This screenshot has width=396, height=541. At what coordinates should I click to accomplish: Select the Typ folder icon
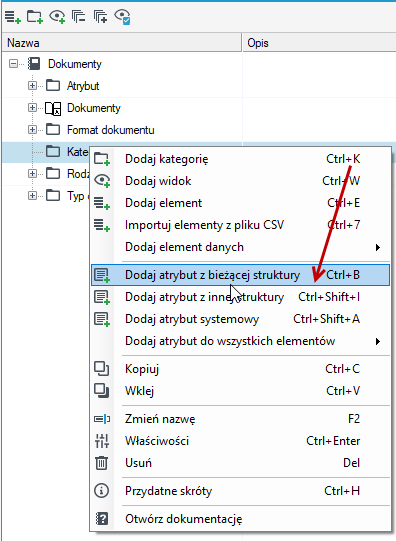click(53, 195)
